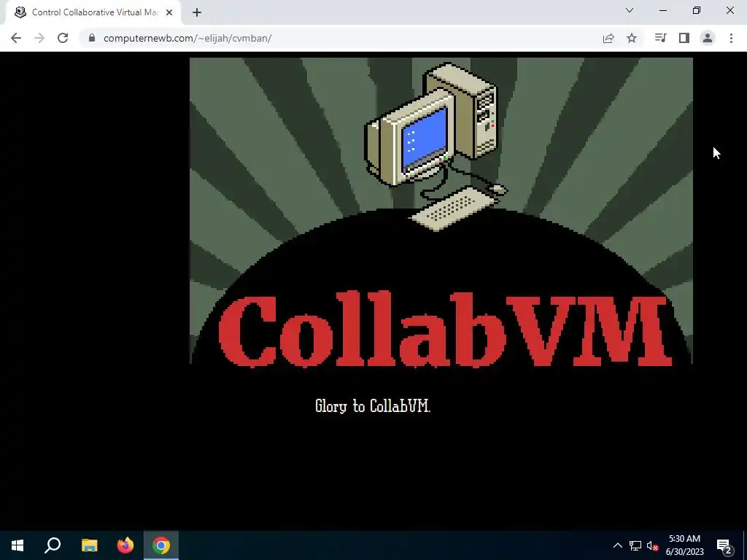Close the Control Collaborative Virtual Machine tab
The height and width of the screenshot is (560, 747).
point(169,12)
